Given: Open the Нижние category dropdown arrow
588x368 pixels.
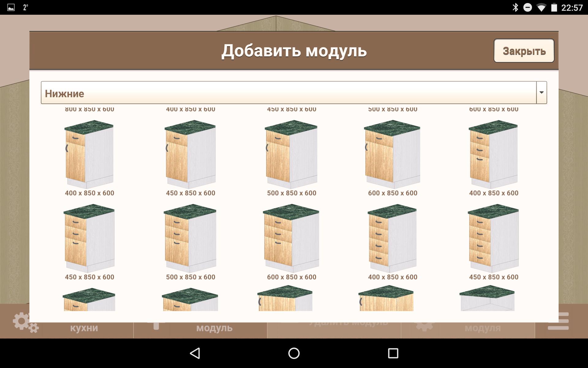Looking at the screenshot, I should [541, 93].
